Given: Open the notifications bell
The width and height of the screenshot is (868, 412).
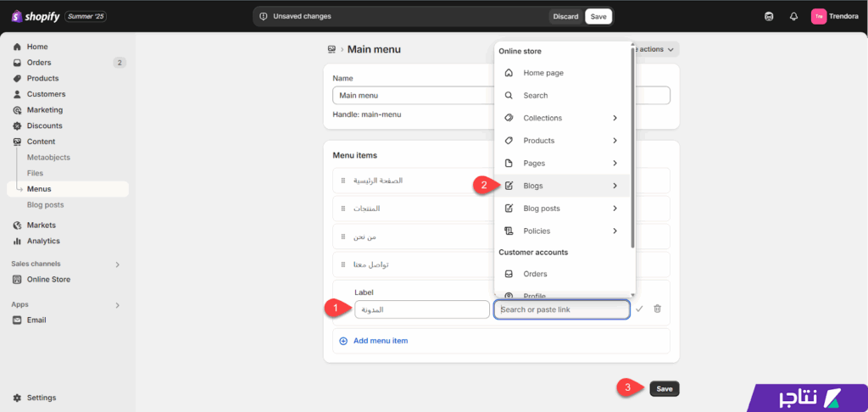Looking at the screenshot, I should tap(793, 17).
